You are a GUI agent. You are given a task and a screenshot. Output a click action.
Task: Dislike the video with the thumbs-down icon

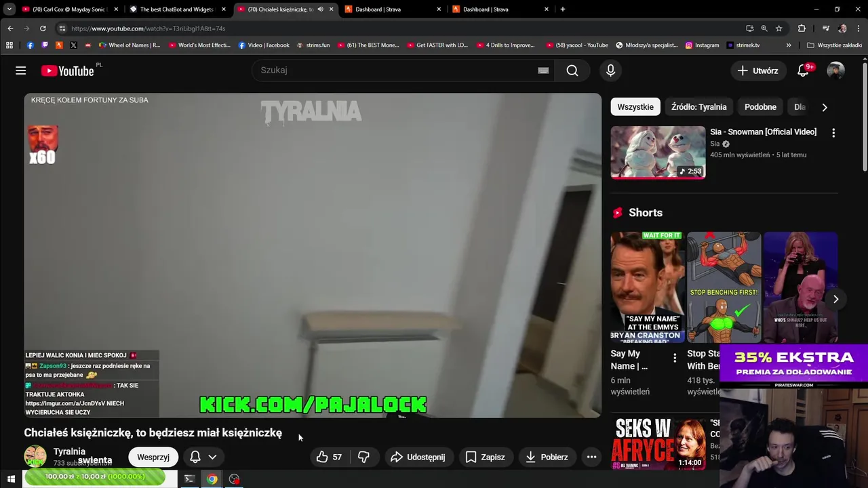[x=363, y=457]
